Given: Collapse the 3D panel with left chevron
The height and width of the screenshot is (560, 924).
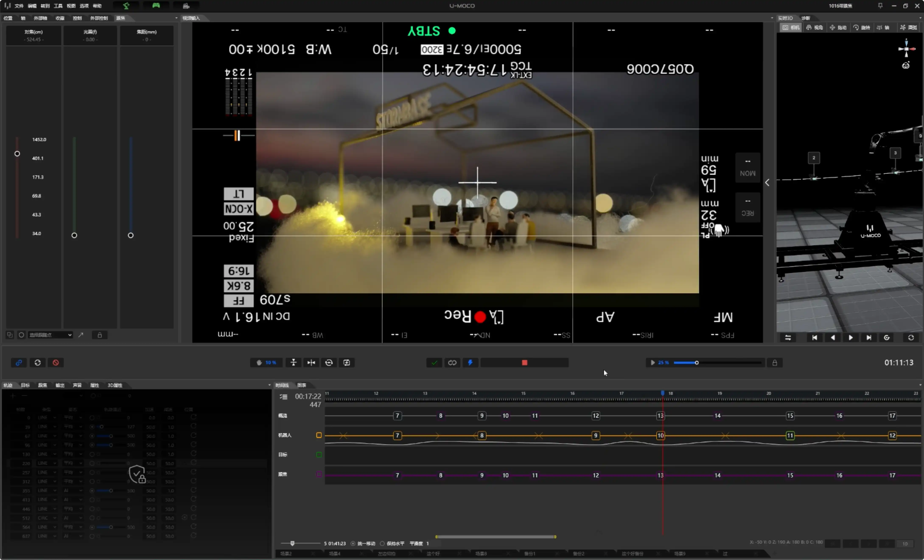Looking at the screenshot, I should 767,183.
